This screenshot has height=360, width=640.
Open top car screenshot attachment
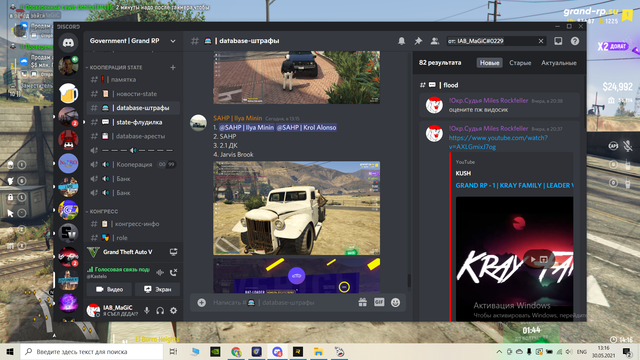[296, 77]
